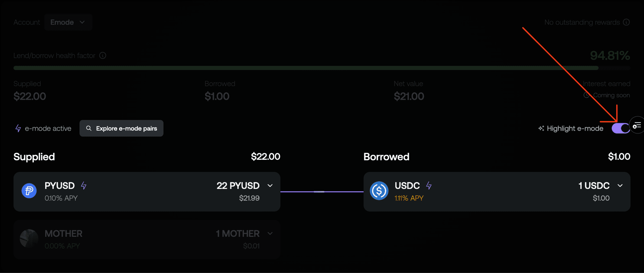Open the Emode account dropdown
This screenshot has width=644, height=273.
(68, 22)
